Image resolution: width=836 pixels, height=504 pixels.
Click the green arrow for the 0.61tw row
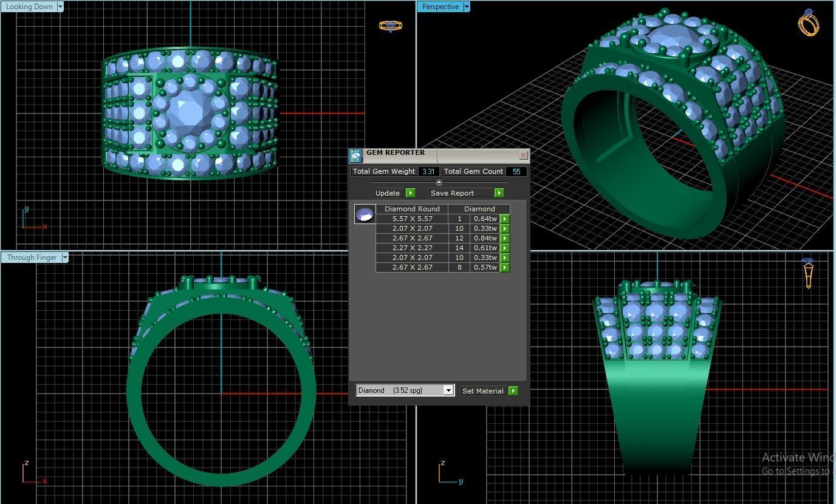505,248
